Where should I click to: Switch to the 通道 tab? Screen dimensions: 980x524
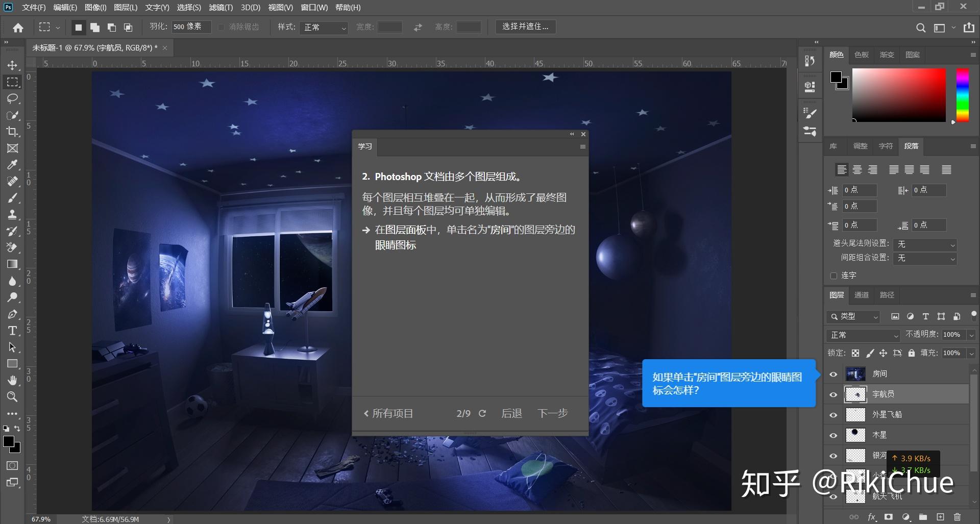point(862,295)
